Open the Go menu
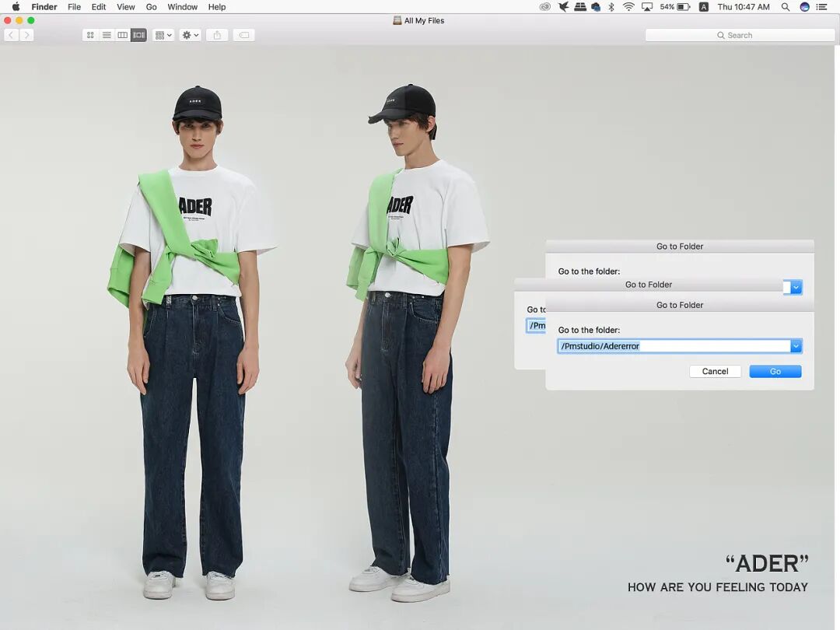840x630 pixels. (152, 7)
